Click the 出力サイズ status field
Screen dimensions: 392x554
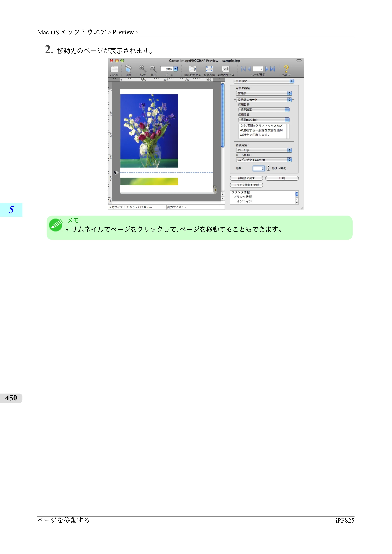195,207
